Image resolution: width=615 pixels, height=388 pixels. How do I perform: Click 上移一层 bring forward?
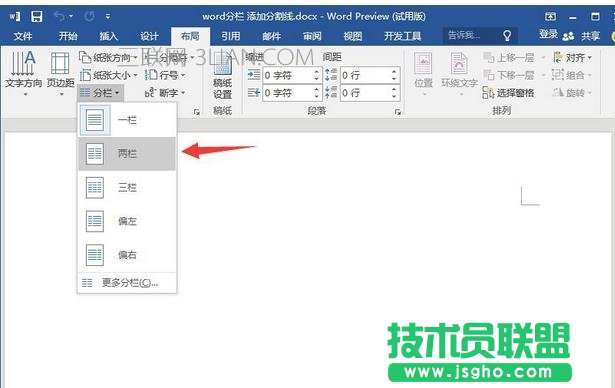point(509,58)
